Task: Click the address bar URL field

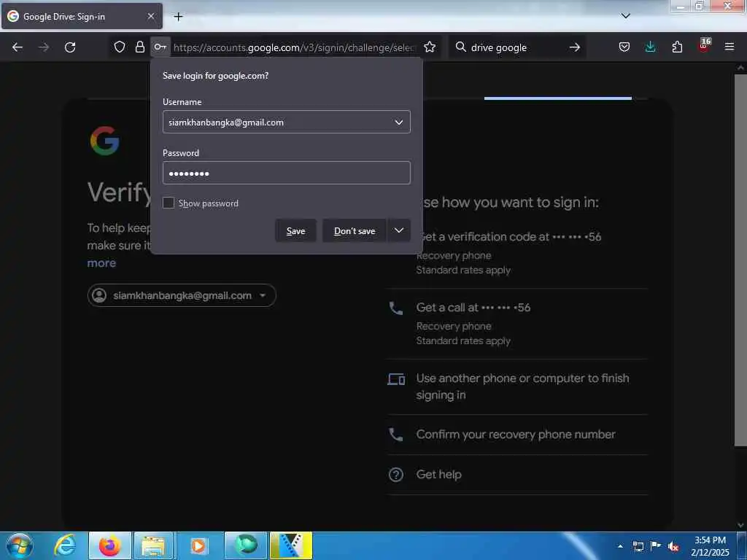Action: (295, 47)
